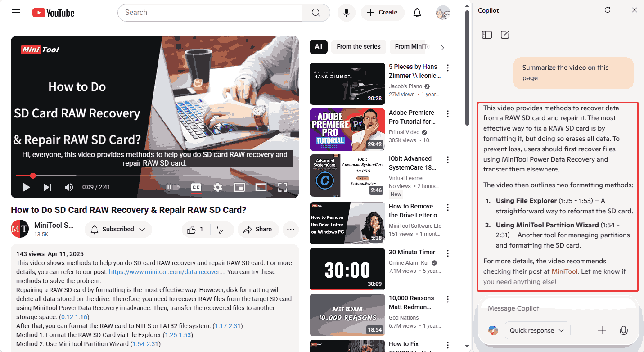Focus the Message Copilot input box
644x352 pixels.
click(558, 308)
